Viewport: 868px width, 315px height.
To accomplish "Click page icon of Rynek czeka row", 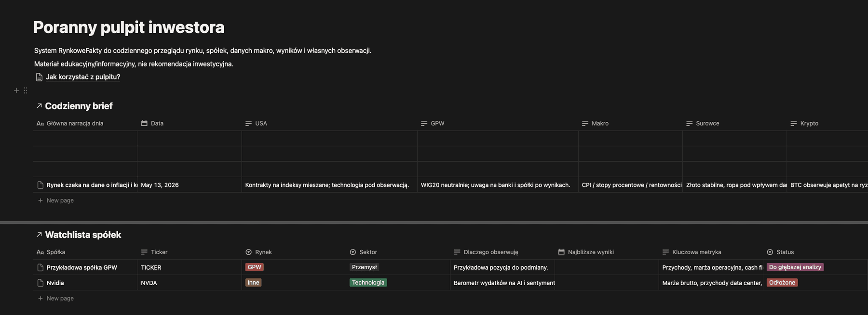I will [x=41, y=185].
